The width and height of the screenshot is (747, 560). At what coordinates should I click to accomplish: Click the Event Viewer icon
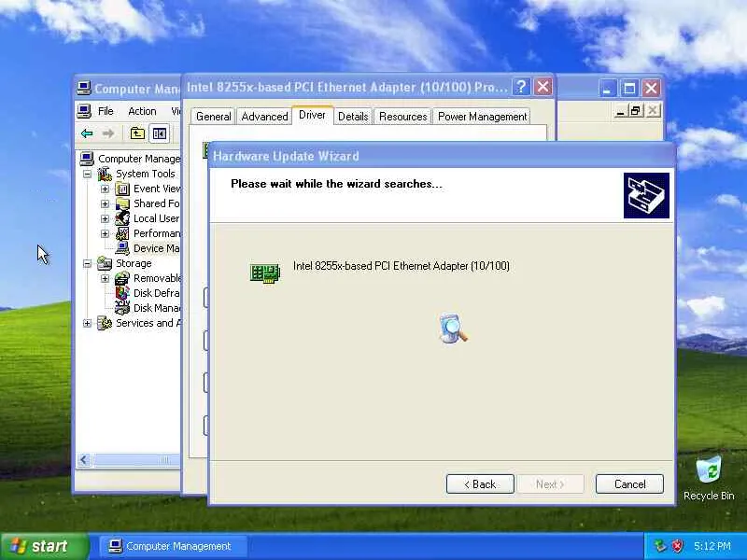point(122,189)
